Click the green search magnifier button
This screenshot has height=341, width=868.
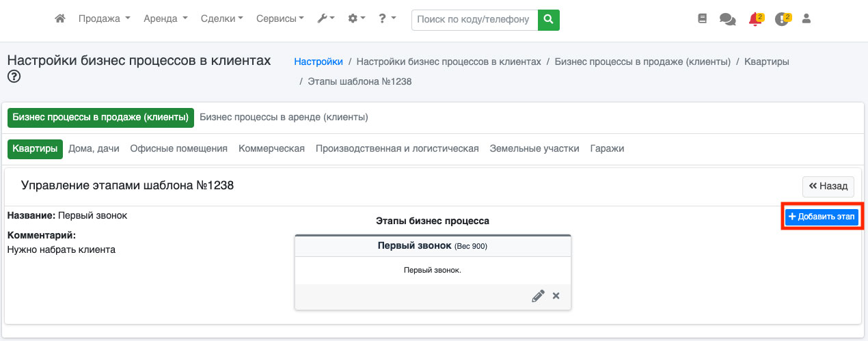click(548, 19)
